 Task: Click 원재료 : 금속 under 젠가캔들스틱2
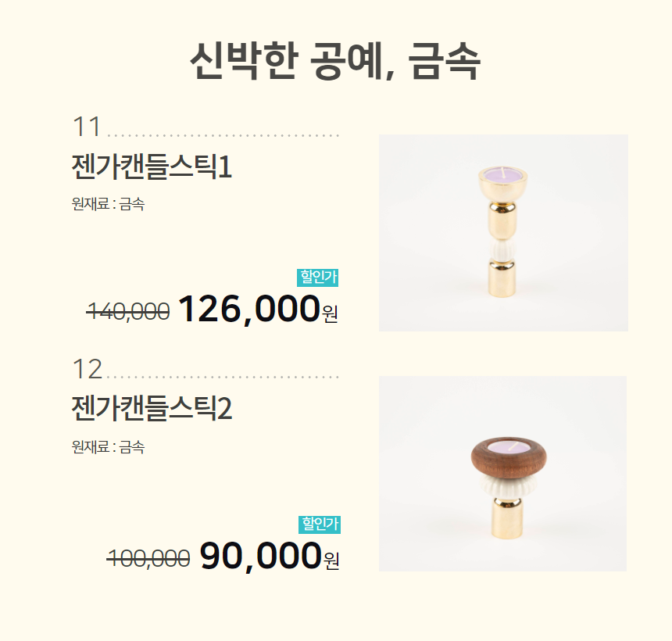[108, 447]
